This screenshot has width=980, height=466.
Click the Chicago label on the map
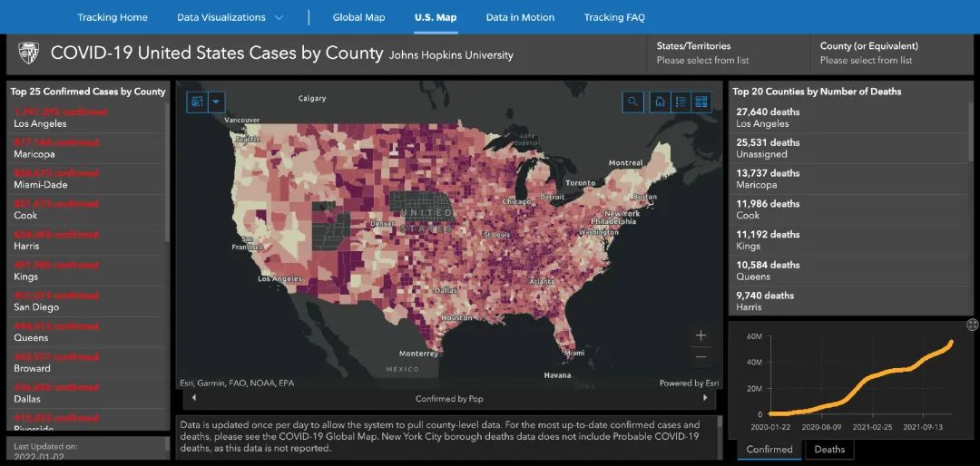click(516, 202)
